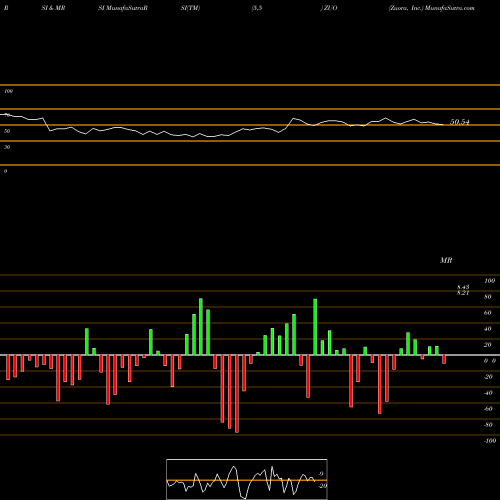Click the RSI axis label 30
Screen dimensions: 500x500
7,147
